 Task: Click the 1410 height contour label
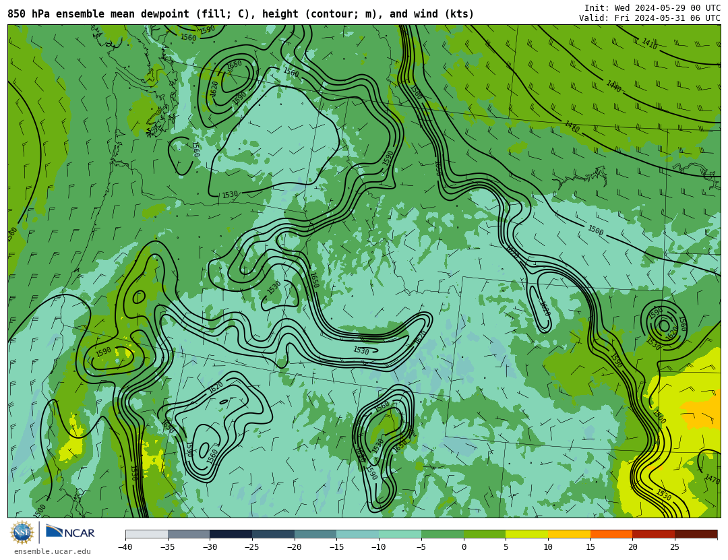pyautogui.click(x=650, y=44)
